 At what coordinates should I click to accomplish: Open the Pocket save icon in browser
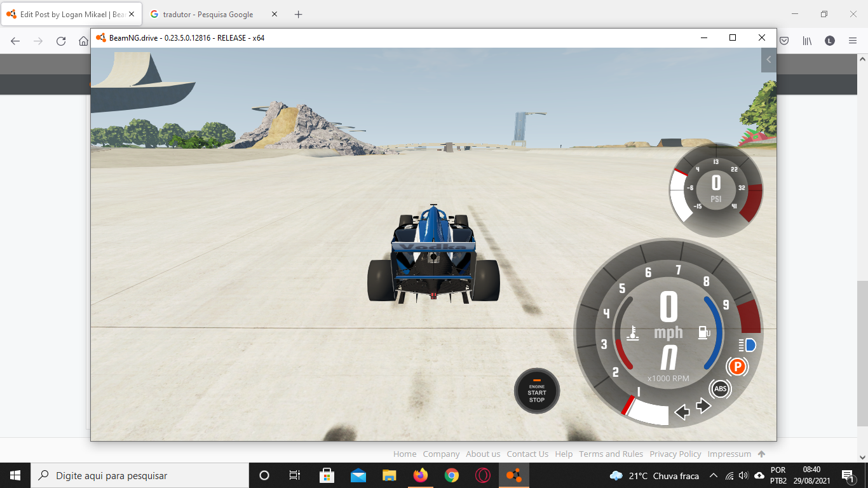pyautogui.click(x=784, y=41)
